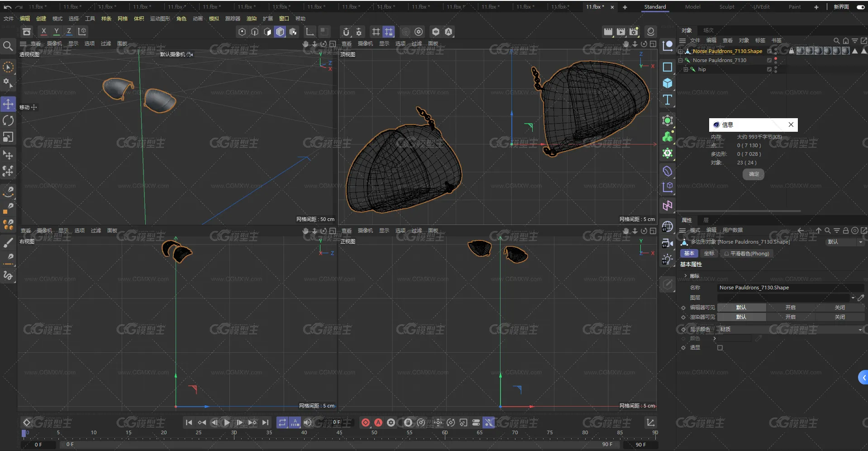Screen dimensions: 868x451
Task: Expand the hip tree node
Action: click(x=686, y=69)
